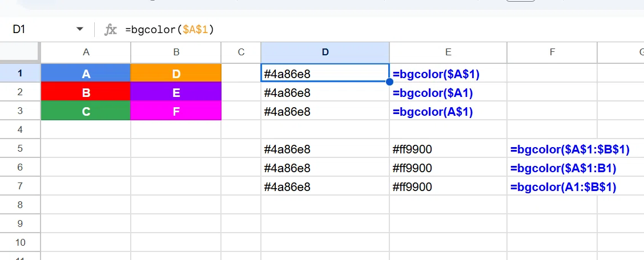Image resolution: width=644 pixels, height=260 pixels.
Task: Click the formula bar containing =bgcolor($A$1)
Action: pos(382,30)
